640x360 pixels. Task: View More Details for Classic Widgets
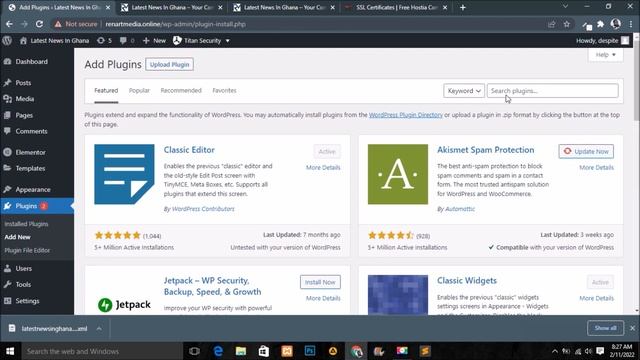point(596,298)
